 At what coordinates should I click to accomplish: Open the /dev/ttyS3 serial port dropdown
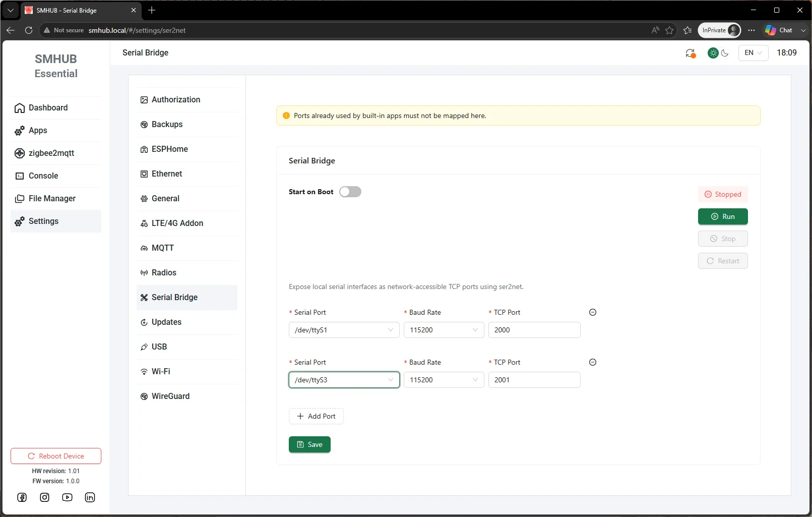point(344,380)
